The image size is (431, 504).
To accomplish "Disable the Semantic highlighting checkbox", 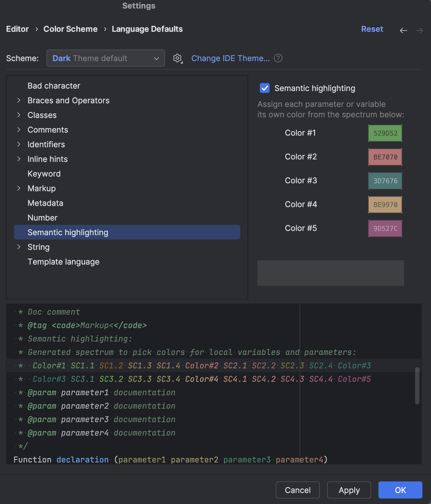I will [265, 88].
